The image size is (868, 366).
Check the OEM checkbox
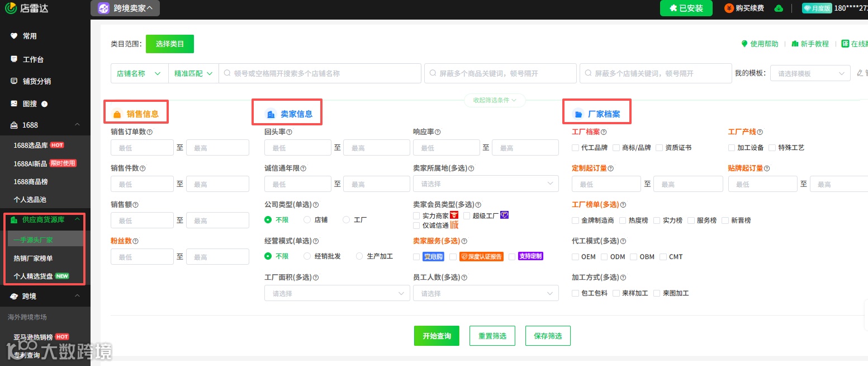pyautogui.click(x=575, y=257)
